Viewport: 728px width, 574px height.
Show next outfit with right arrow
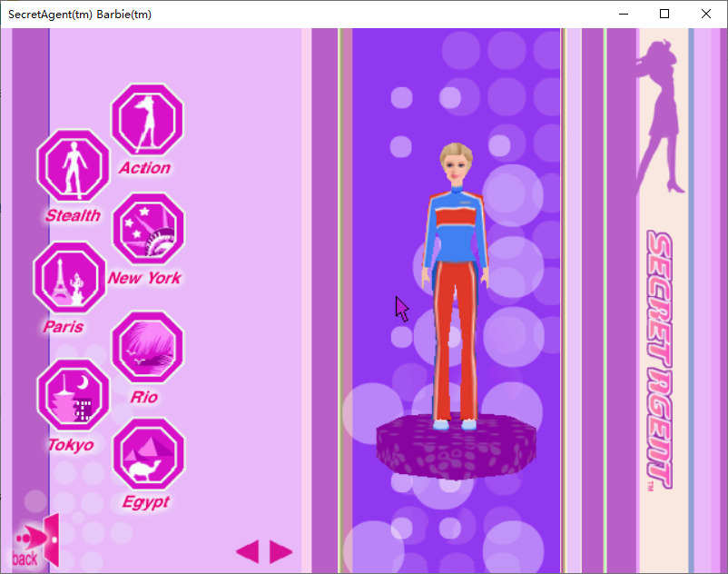coord(280,551)
